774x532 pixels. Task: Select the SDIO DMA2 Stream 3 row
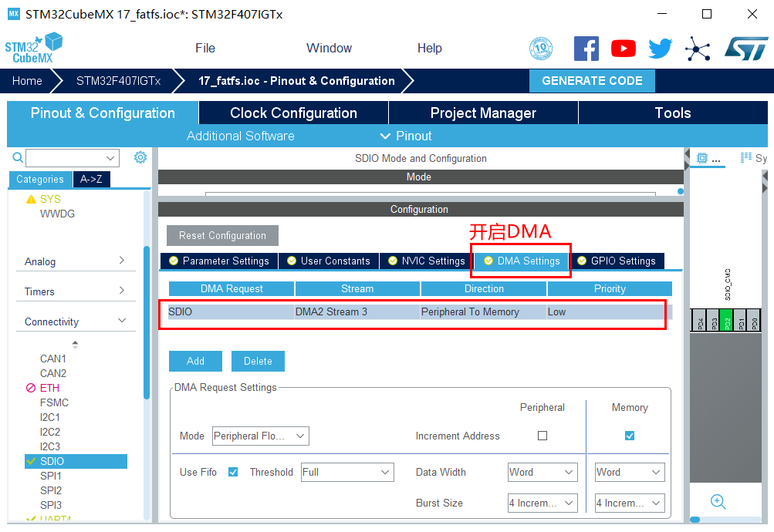[x=415, y=312]
